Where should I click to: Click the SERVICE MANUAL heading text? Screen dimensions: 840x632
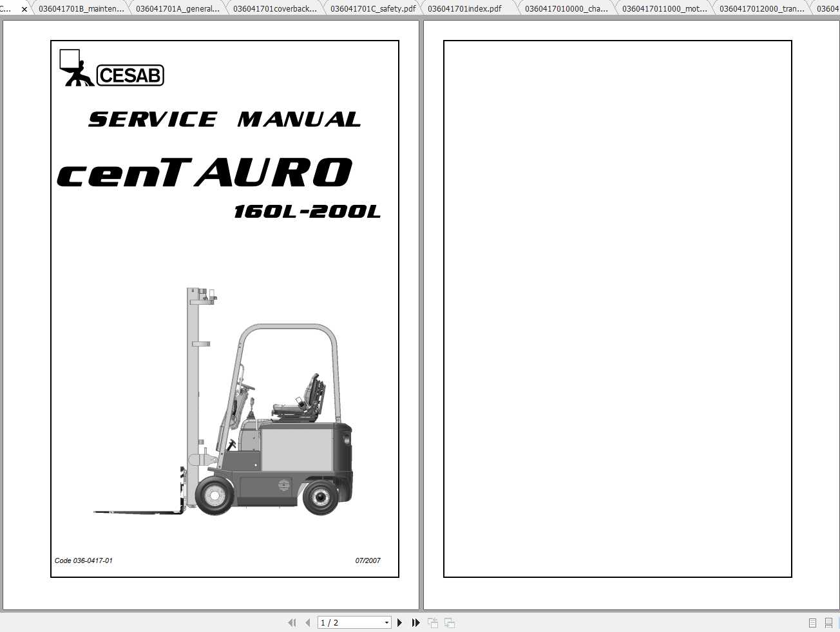[224, 119]
